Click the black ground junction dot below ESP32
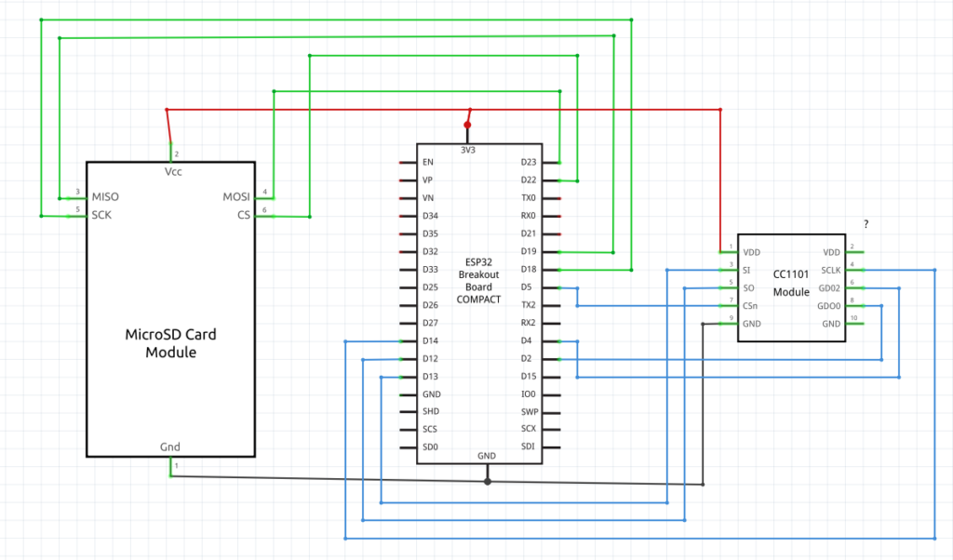 click(488, 482)
